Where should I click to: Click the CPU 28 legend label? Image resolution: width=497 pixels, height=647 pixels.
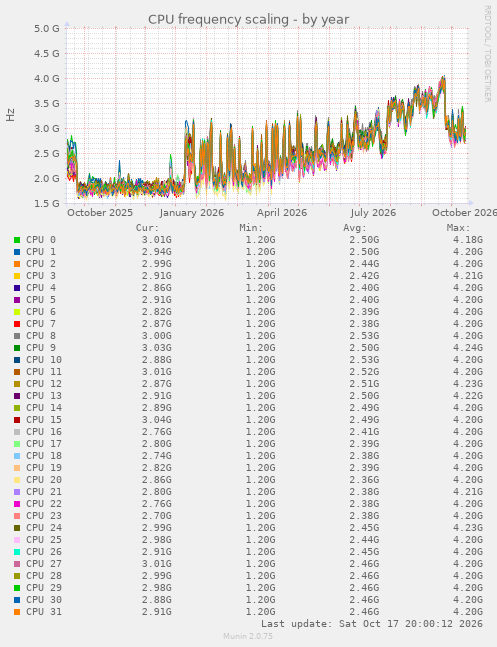(44, 575)
